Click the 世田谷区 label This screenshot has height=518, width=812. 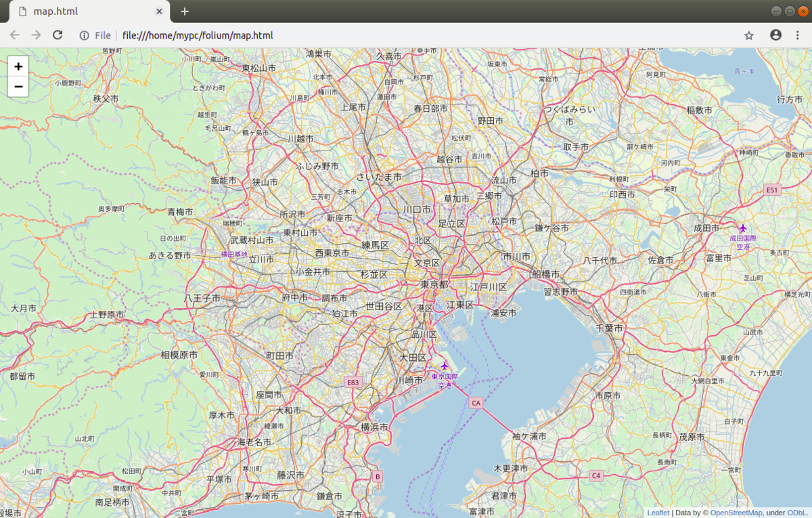384,306
